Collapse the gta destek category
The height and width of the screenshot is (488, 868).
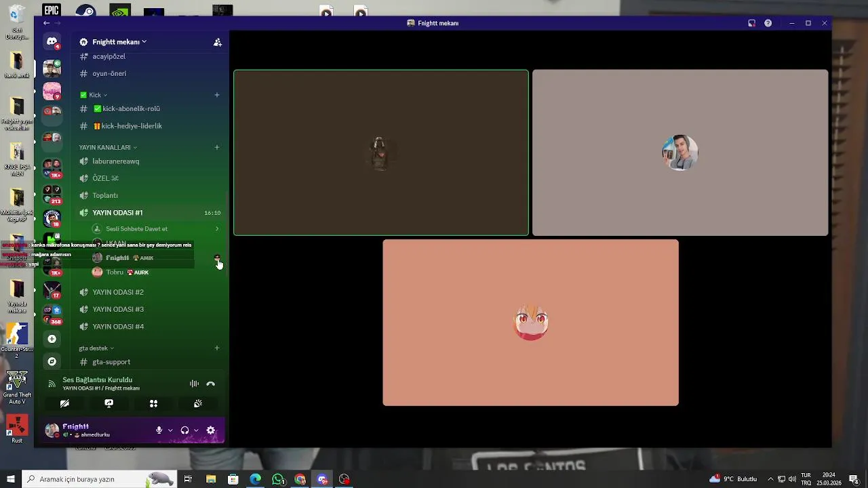point(96,348)
